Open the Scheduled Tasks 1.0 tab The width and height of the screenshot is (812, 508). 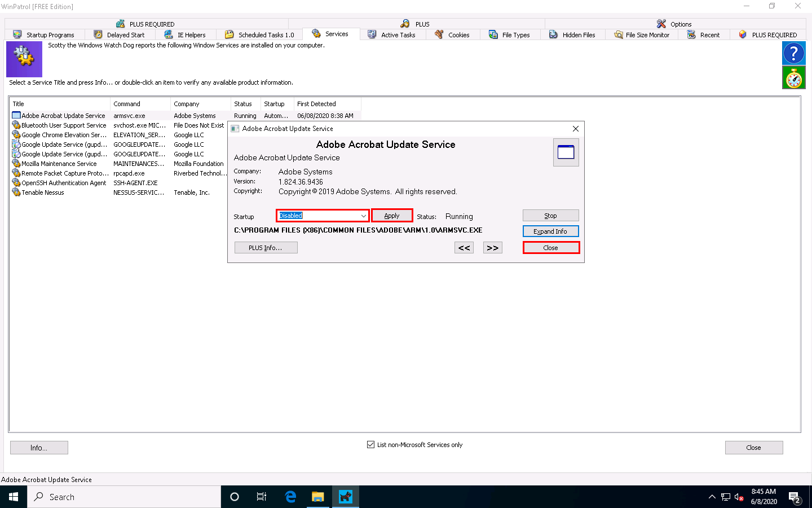[259, 35]
